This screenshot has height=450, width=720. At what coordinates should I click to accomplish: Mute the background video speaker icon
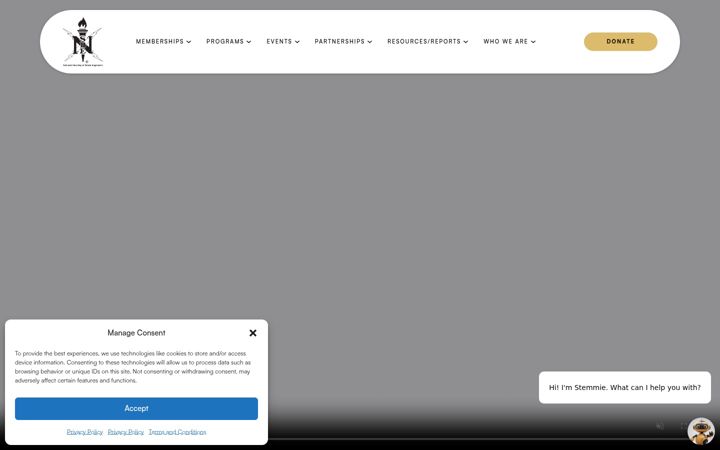tap(660, 426)
